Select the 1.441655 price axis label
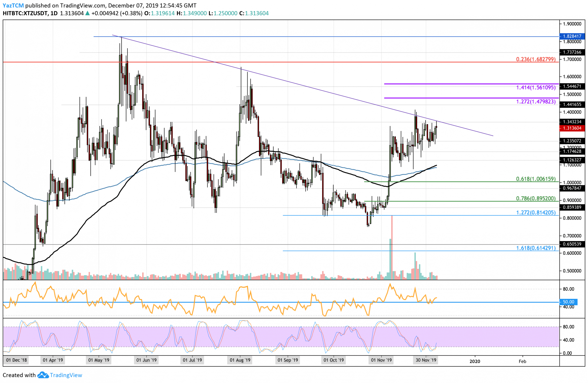 tap(572, 104)
